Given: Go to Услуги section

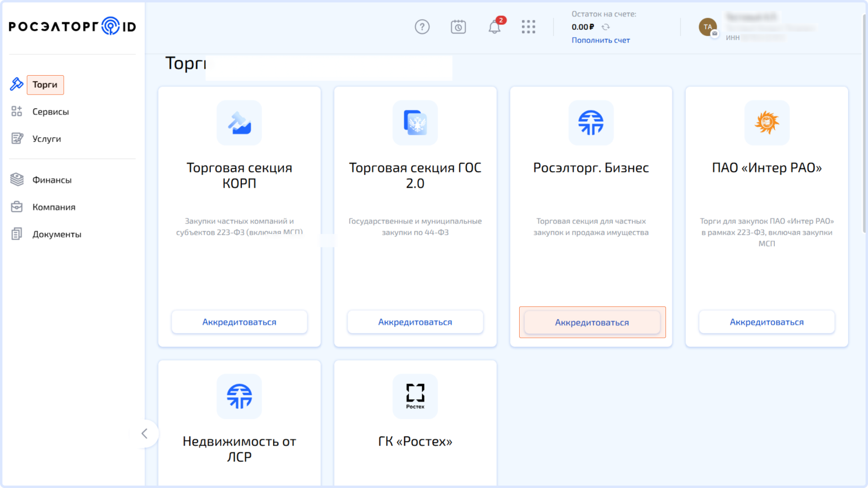Looking at the screenshot, I should click(46, 139).
